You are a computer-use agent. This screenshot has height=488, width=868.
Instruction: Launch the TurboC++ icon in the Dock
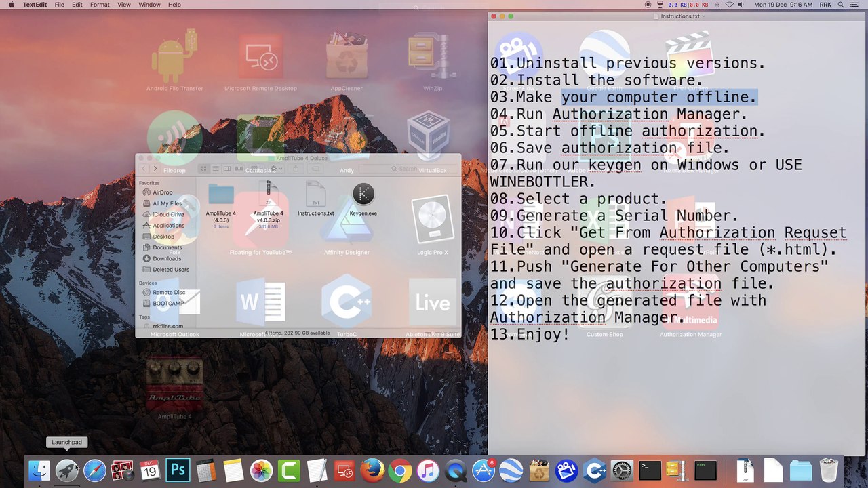[x=595, y=470]
